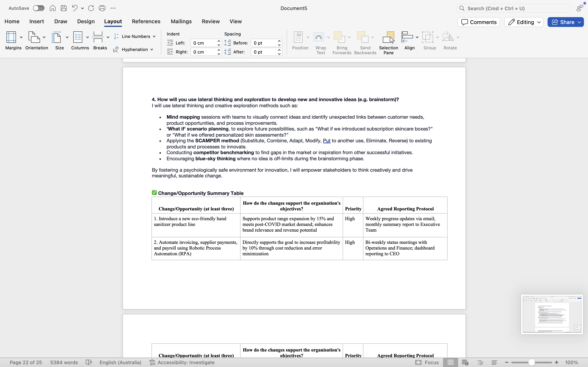Click the Indent Left input field

point(204,43)
